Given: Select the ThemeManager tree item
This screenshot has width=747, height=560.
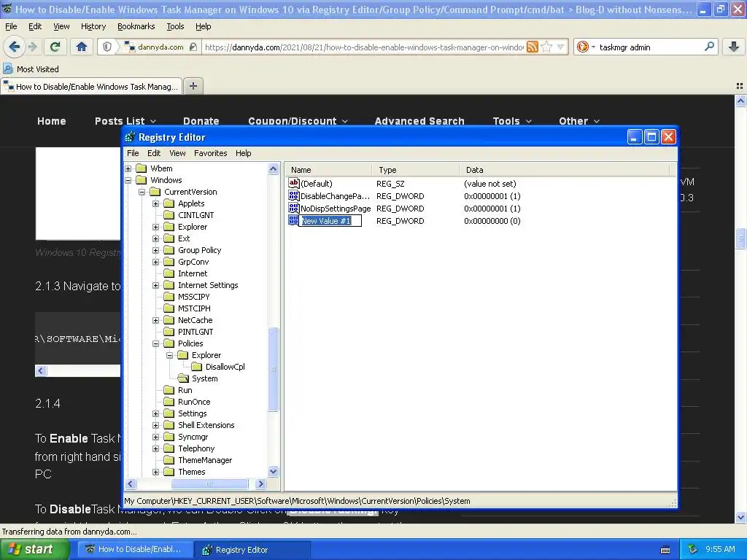Looking at the screenshot, I should [205, 460].
